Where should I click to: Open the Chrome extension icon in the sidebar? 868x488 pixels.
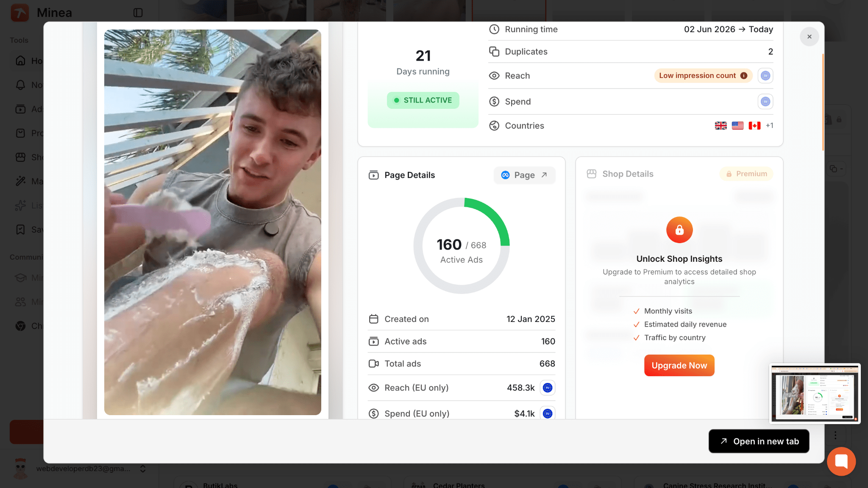click(x=20, y=326)
